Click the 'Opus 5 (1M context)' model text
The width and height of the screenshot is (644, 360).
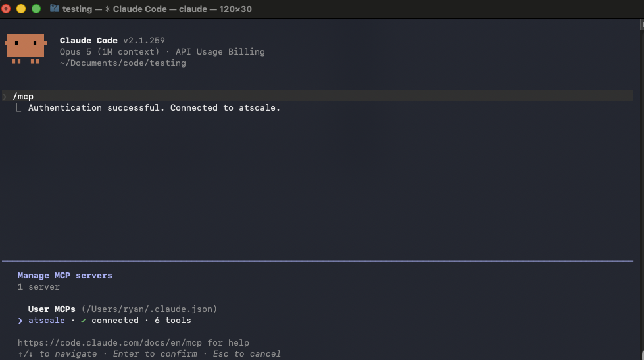click(110, 52)
